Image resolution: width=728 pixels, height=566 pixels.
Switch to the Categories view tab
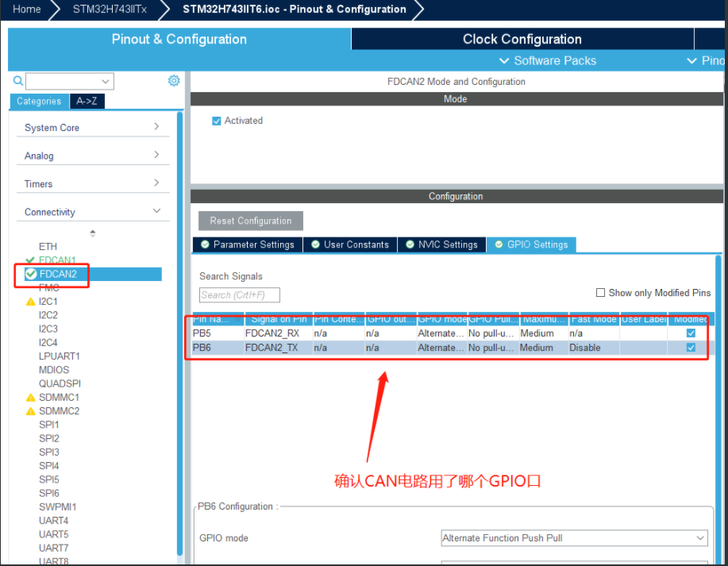[39, 102]
